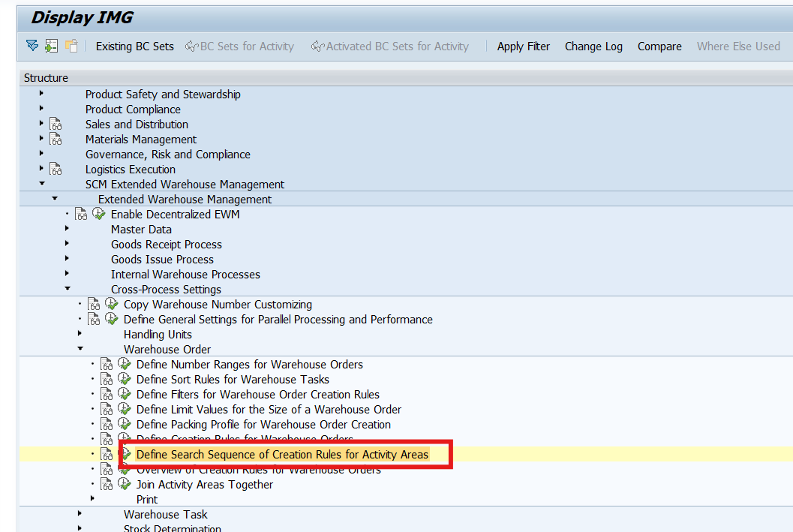The width and height of the screenshot is (793, 532).
Task: Collapse the Cross-Process Settings node
Action: click(x=68, y=288)
